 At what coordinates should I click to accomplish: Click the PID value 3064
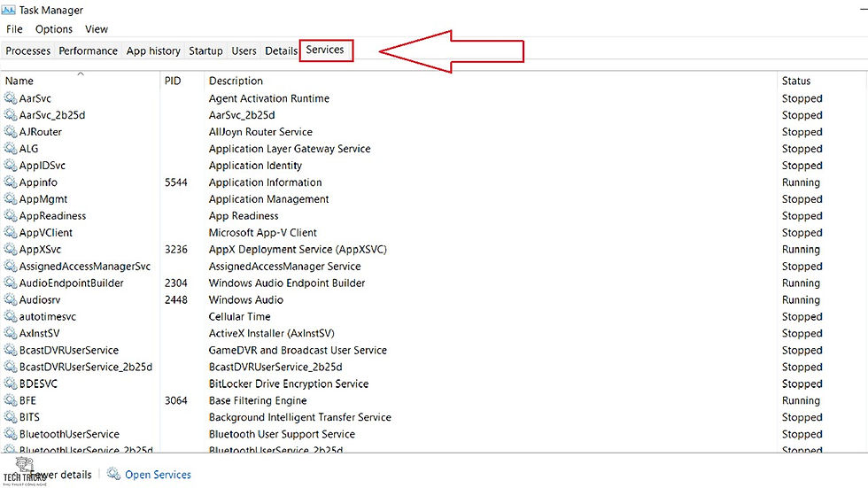(176, 400)
